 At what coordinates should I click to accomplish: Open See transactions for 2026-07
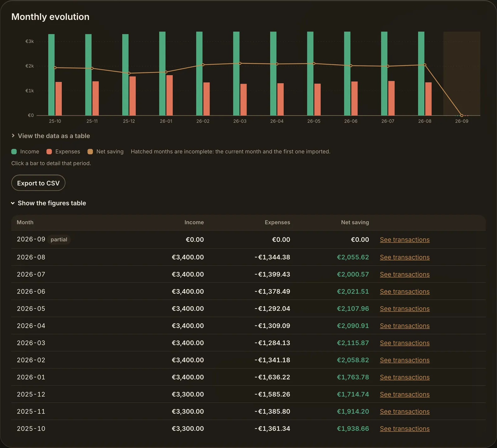coord(405,274)
